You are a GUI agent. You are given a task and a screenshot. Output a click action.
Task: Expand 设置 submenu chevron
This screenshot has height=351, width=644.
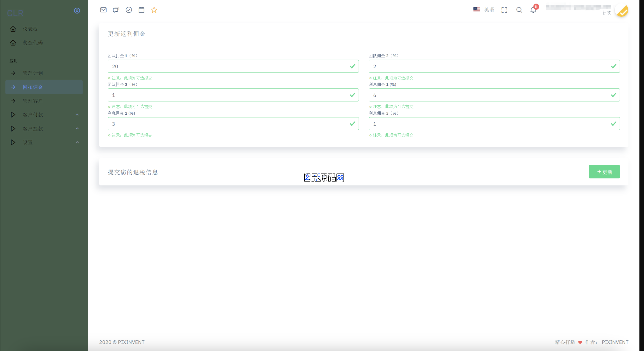coord(77,142)
